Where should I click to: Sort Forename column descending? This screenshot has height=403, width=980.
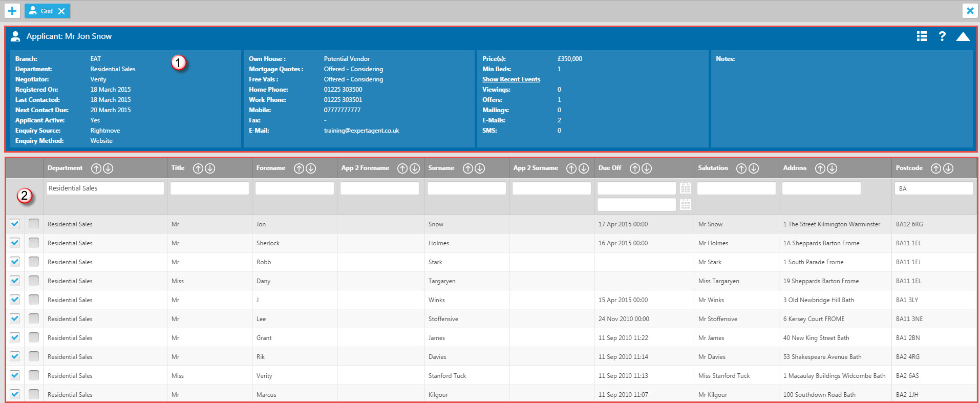click(x=311, y=168)
